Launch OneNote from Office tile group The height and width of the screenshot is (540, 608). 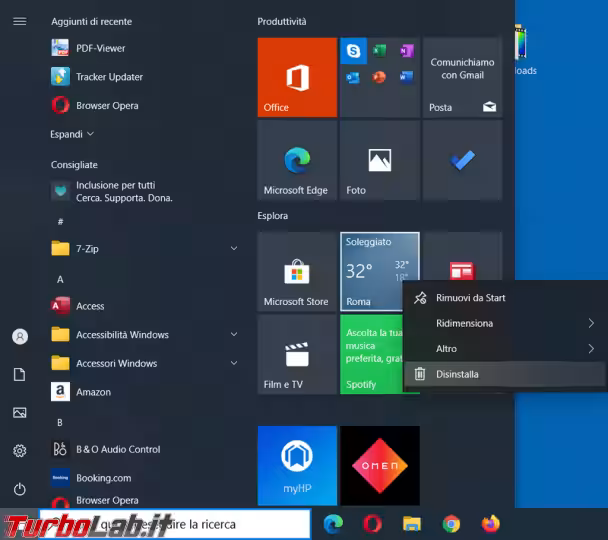pyautogui.click(x=406, y=51)
